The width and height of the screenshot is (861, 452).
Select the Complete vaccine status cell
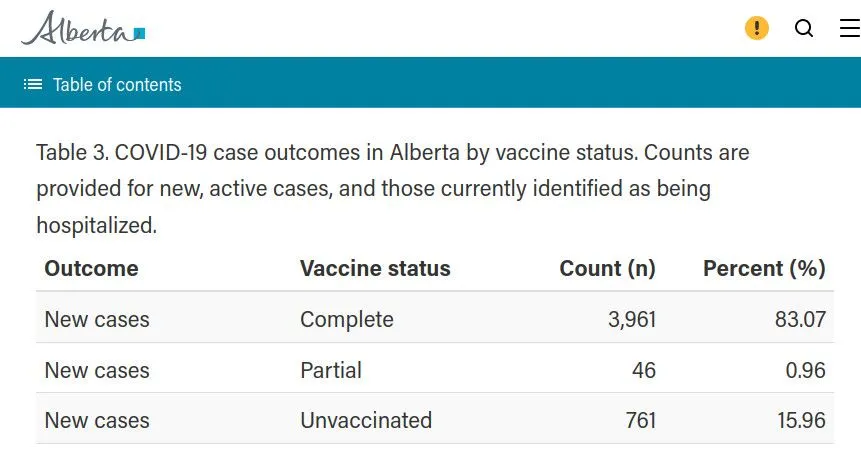[346, 320]
